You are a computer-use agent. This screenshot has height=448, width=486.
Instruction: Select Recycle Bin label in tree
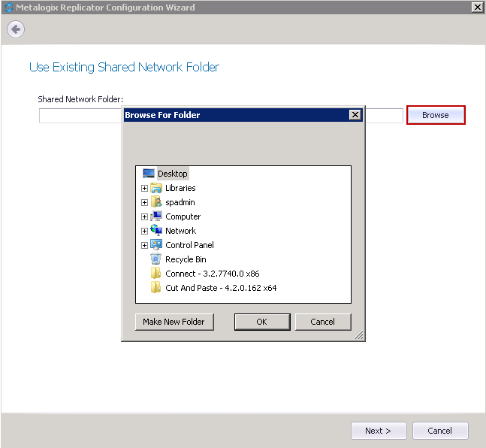coord(186,259)
